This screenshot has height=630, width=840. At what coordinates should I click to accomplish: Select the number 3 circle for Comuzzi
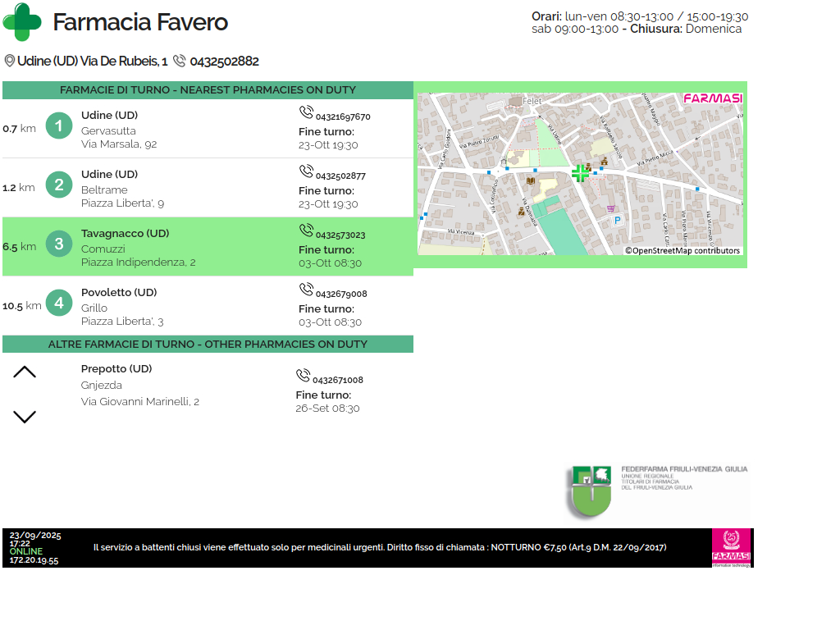pyautogui.click(x=59, y=244)
